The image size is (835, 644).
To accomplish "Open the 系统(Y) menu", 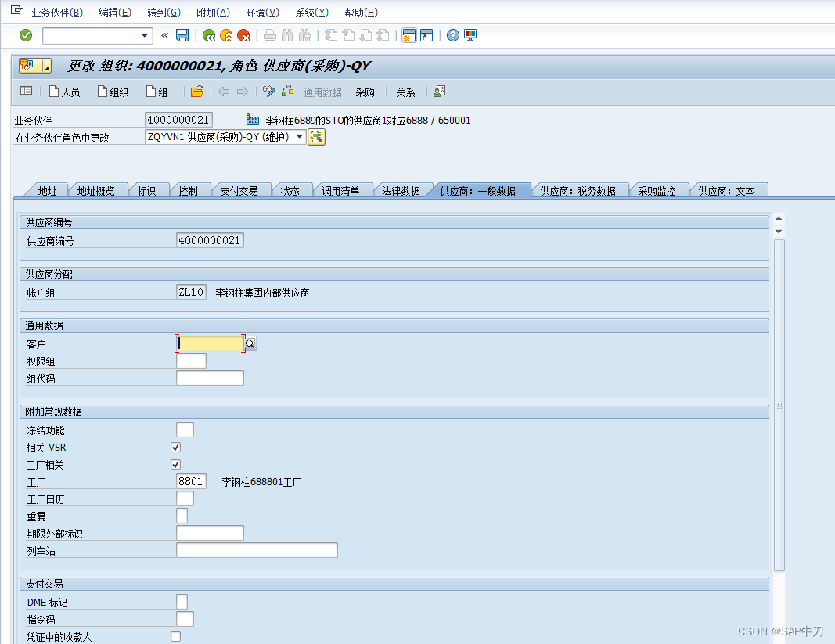I will click(310, 12).
